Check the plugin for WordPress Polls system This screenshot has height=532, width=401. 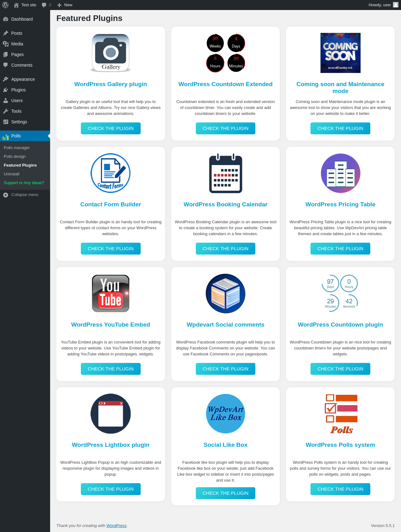(340, 489)
